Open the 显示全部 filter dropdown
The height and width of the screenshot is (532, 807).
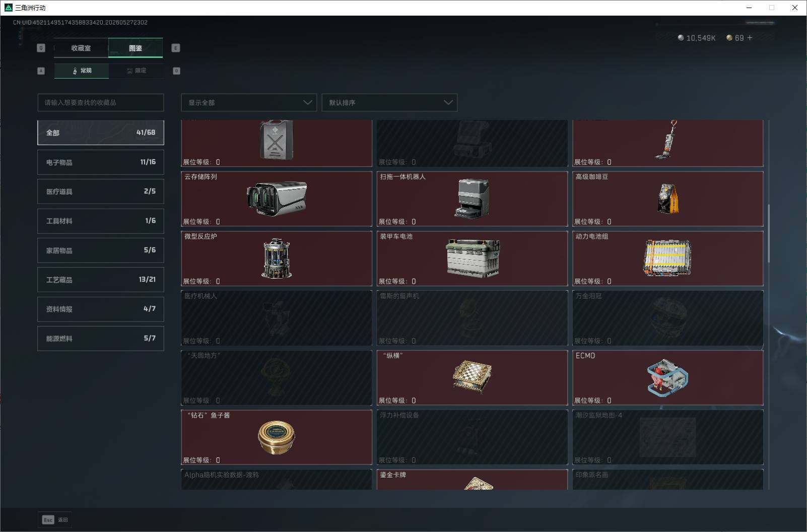pyautogui.click(x=249, y=102)
